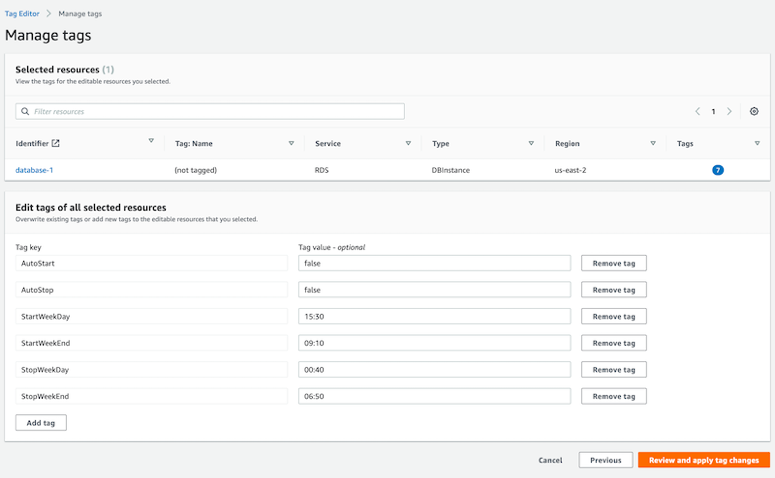Open the database-1 resource link
Screen dimensions: 775x478
coord(34,170)
